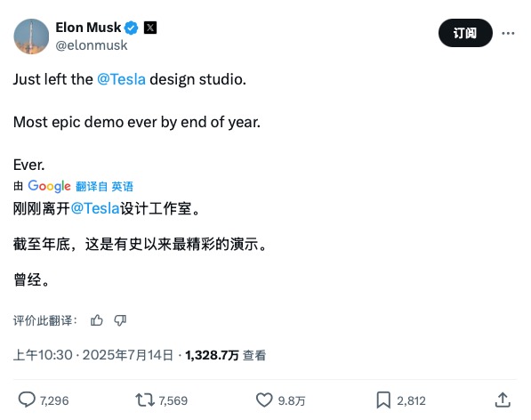Viewport: 531px width, 420px height.
Task: Rate translation with thumbs down
Action: (x=120, y=320)
